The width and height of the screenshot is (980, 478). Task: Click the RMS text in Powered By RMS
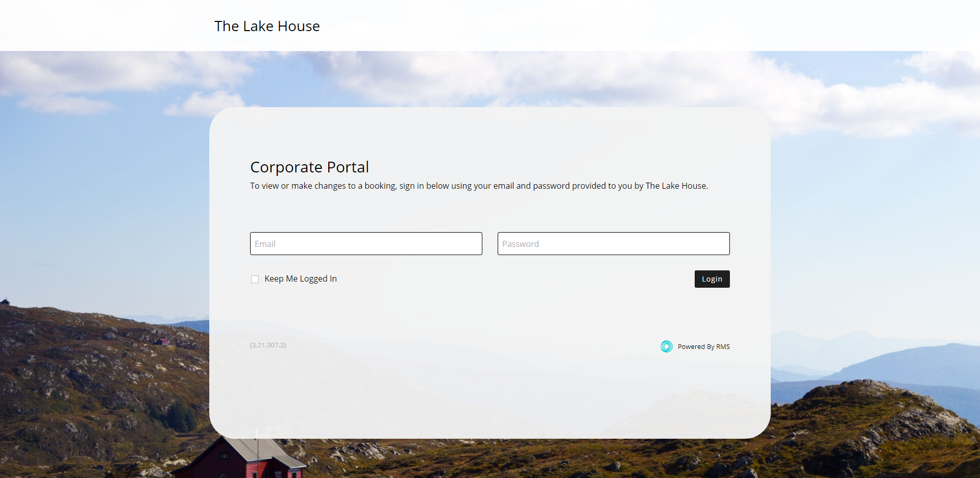pyautogui.click(x=723, y=346)
